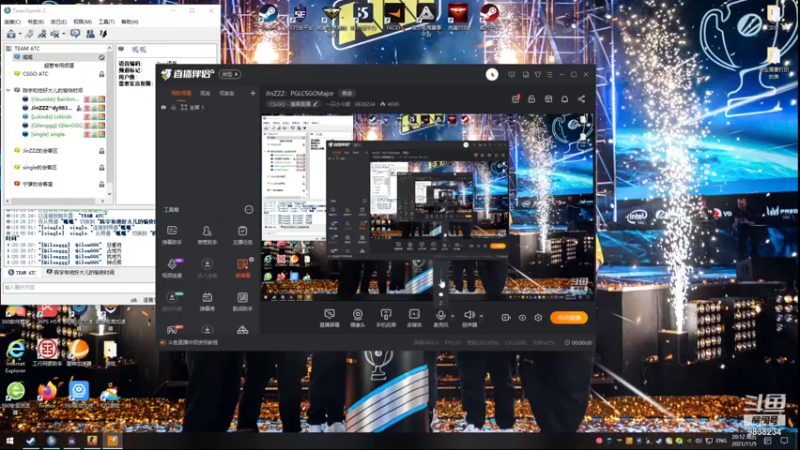
Task: Select user [Okunzkk] Bairlion in TeamSpeak
Action: 55,99
